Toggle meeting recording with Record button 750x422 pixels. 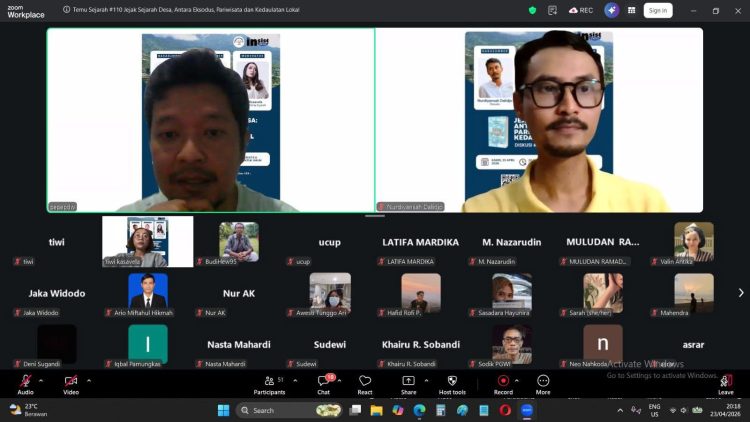coord(503,381)
